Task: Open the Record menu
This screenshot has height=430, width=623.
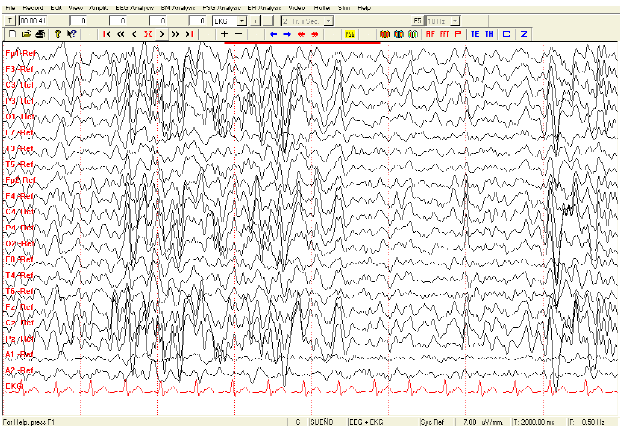Action: click(33, 8)
